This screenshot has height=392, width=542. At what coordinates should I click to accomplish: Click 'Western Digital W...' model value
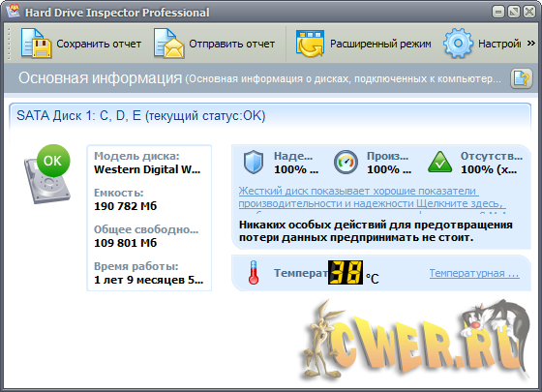(x=147, y=169)
